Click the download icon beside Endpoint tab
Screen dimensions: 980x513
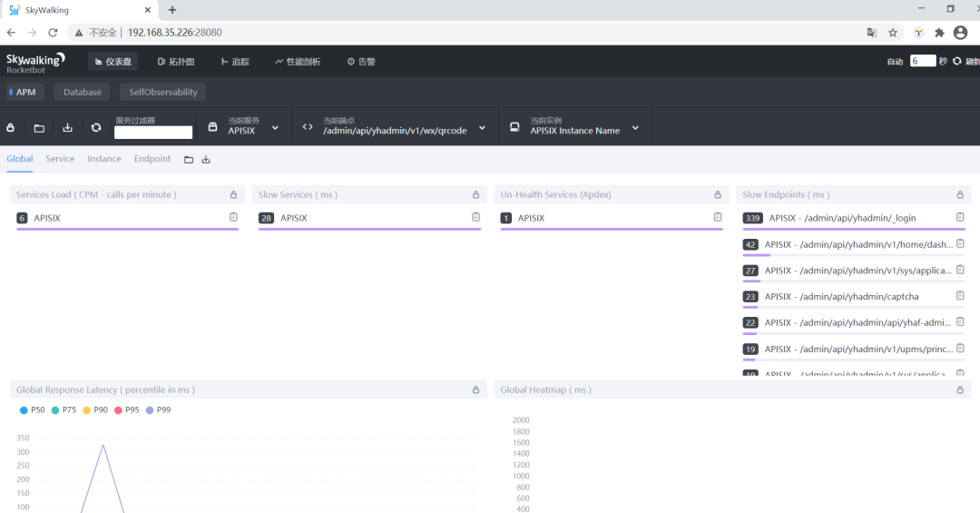click(206, 160)
